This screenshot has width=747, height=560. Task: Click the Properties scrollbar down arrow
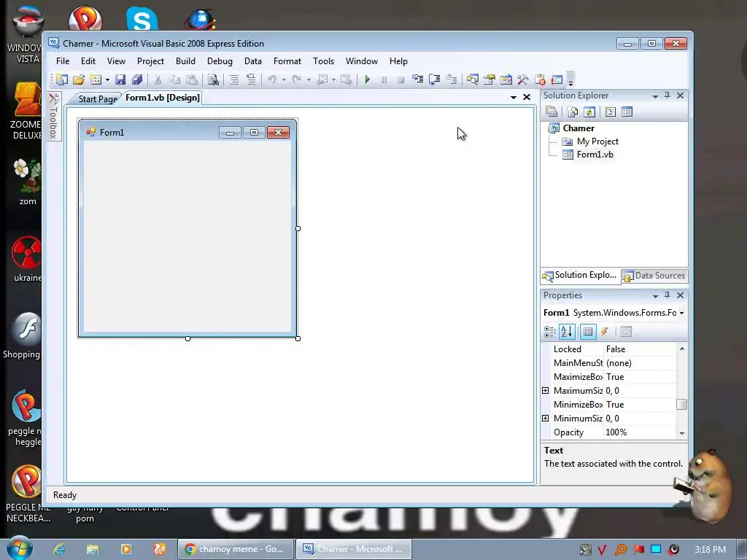(682, 433)
